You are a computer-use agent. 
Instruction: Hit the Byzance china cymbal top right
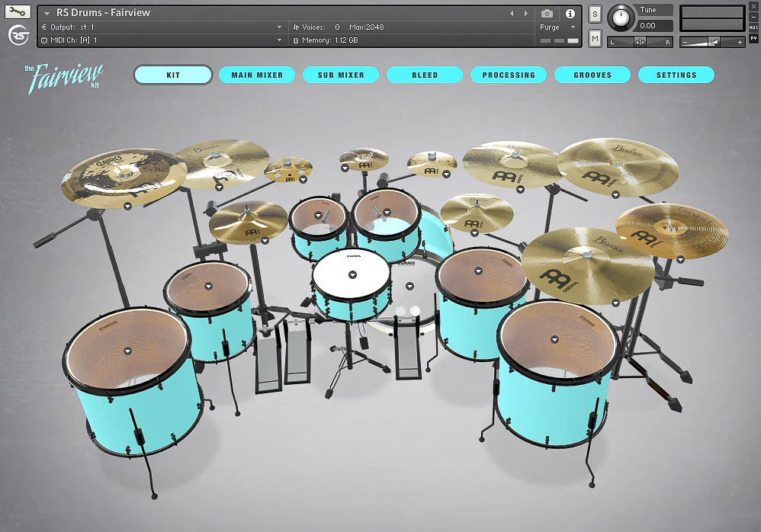tap(618, 166)
